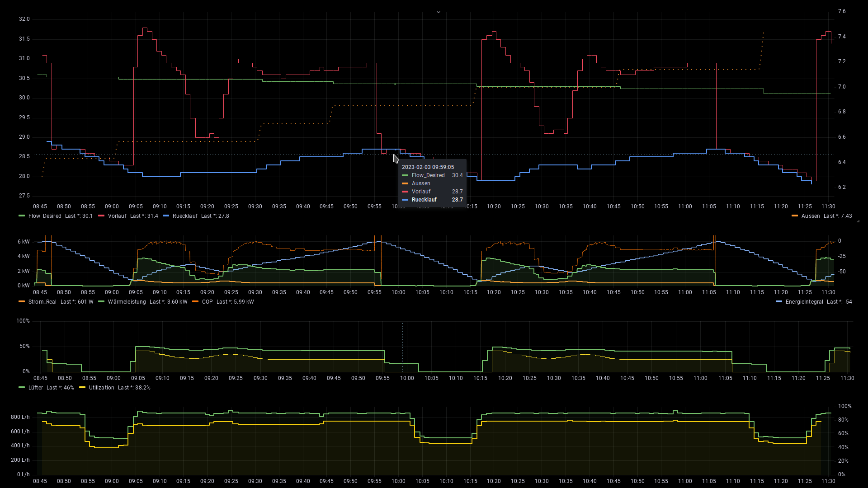Toggle the Vorlauf series in legend
The height and width of the screenshot is (488, 868).
click(x=117, y=216)
